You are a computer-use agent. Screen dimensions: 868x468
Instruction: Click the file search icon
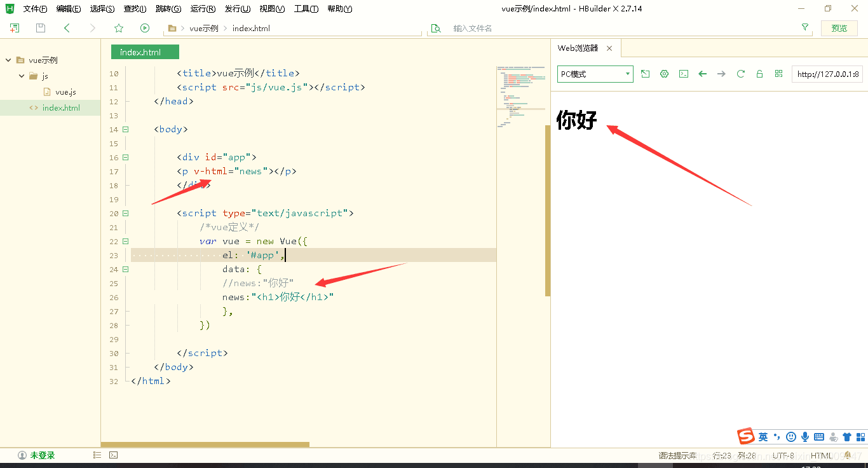436,28
